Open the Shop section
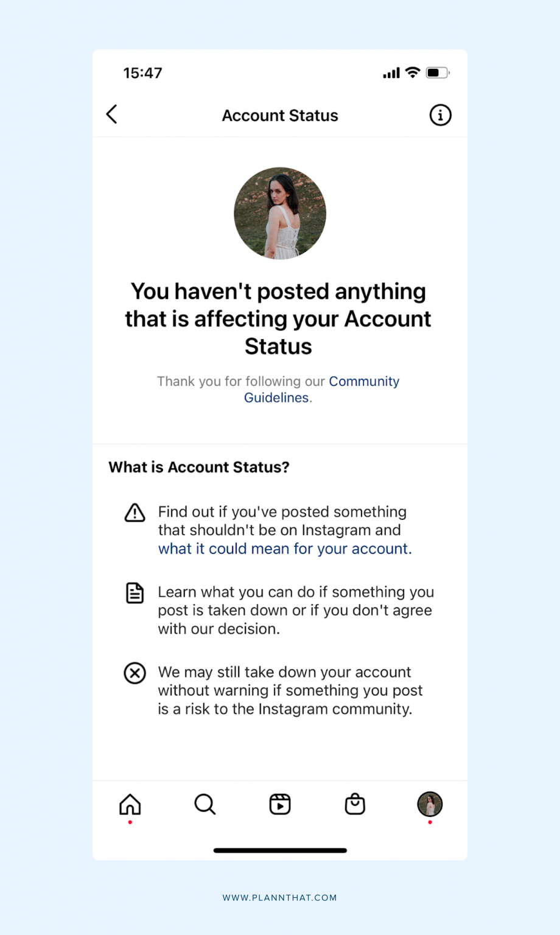The width and height of the screenshot is (560, 935). pos(355,805)
